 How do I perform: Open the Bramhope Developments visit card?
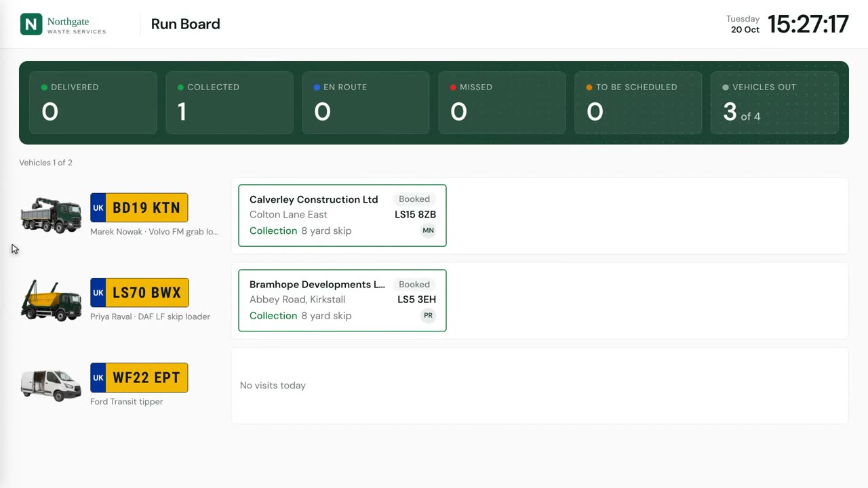click(x=342, y=300)
